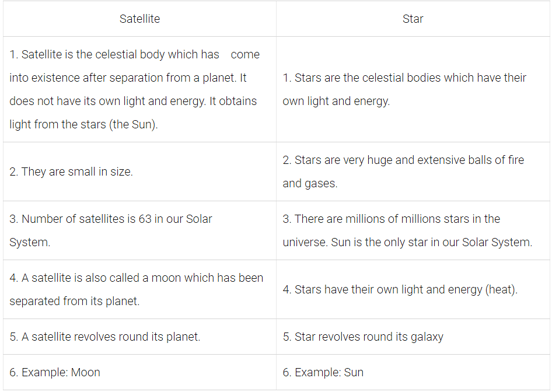
Task: Click 'satellite revolves round its planet' cell
Action: pos(105,337)
